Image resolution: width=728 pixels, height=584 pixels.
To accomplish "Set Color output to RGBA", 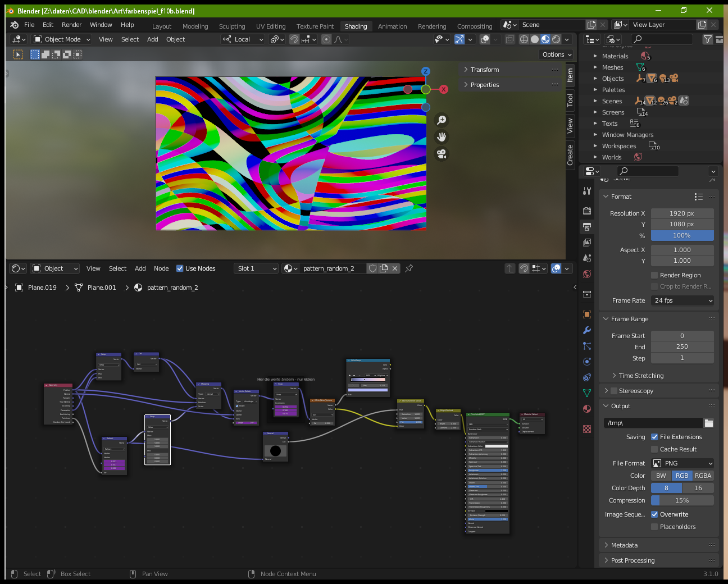I will pyautogui.click(x=703, y=475).
